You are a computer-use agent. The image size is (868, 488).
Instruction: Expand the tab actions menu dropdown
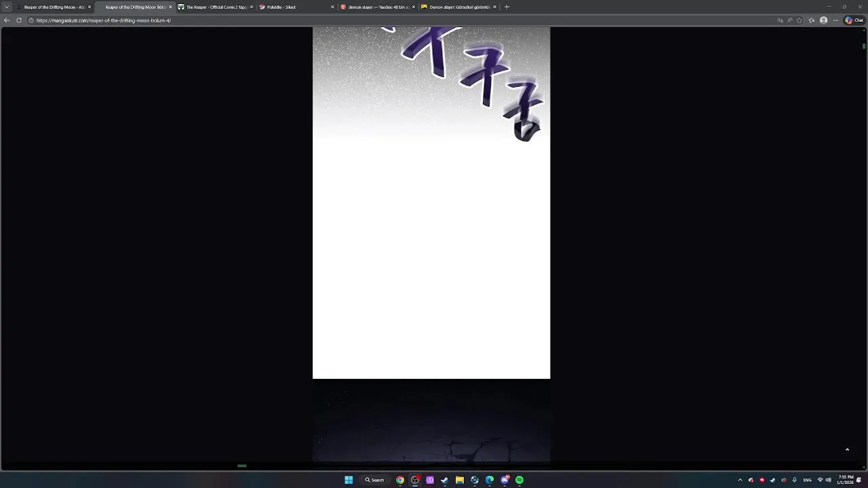(x=7, y=7)
